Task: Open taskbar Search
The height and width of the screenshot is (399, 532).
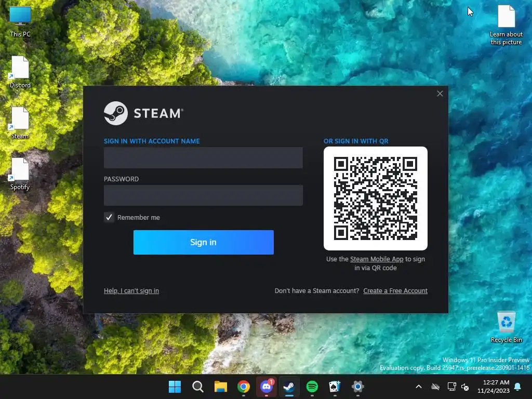Action: [197, 387]
